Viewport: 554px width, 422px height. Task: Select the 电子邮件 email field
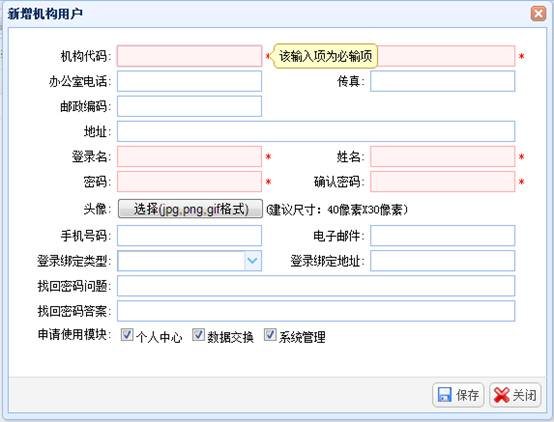point(442,235)
